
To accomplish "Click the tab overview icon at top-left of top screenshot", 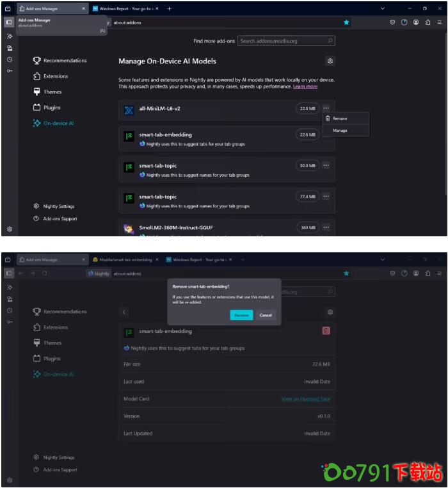I will point(8,9).
